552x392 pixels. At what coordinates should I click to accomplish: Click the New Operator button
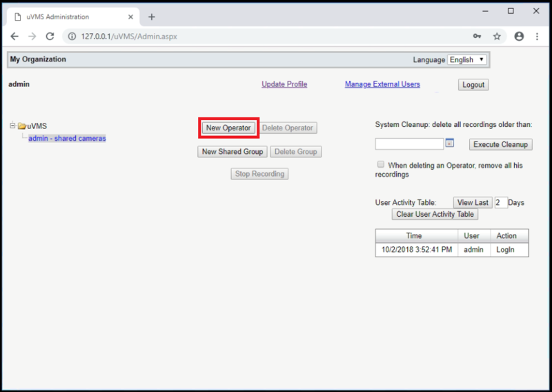228,128
